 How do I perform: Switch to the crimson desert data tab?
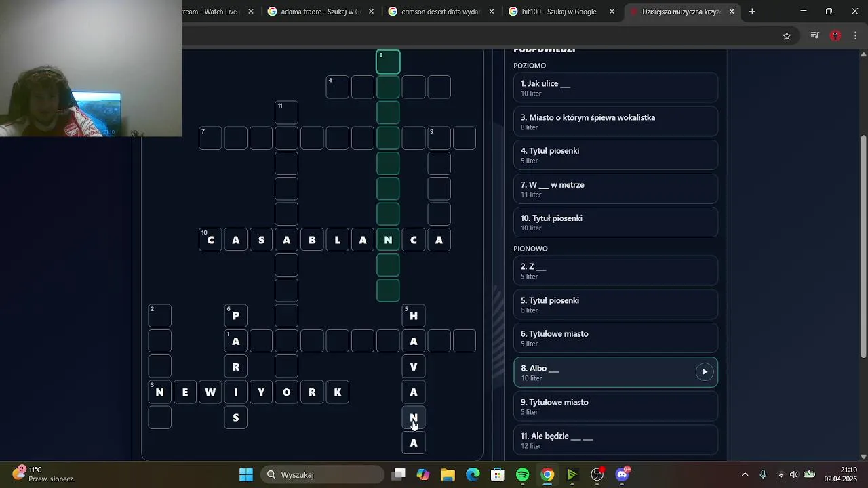[441, 12]
